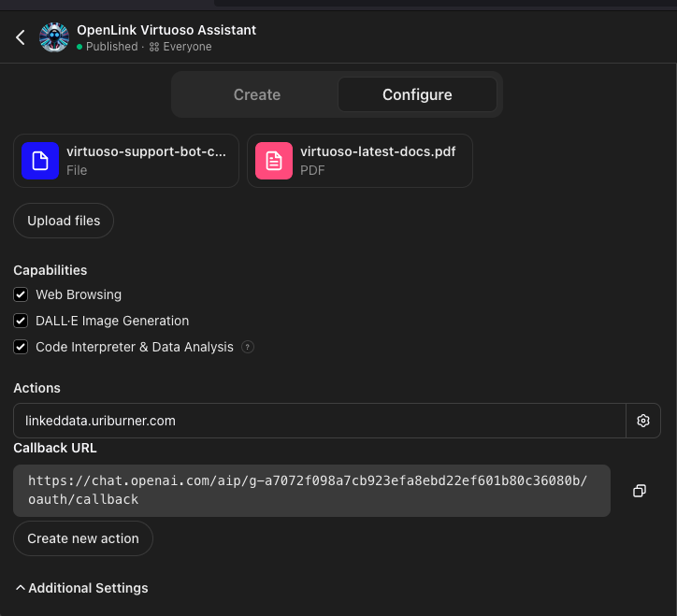Disable Code Interpreter & Data Analysis

(21, 347)
